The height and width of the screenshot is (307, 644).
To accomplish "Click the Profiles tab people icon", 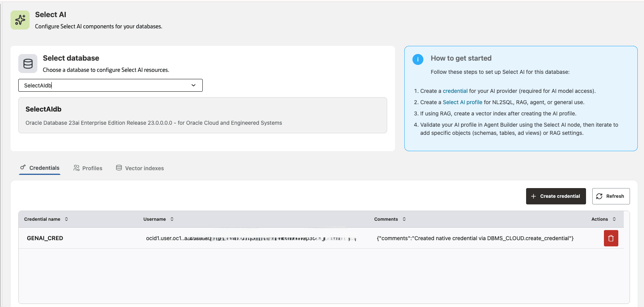I will coord(76,168).
